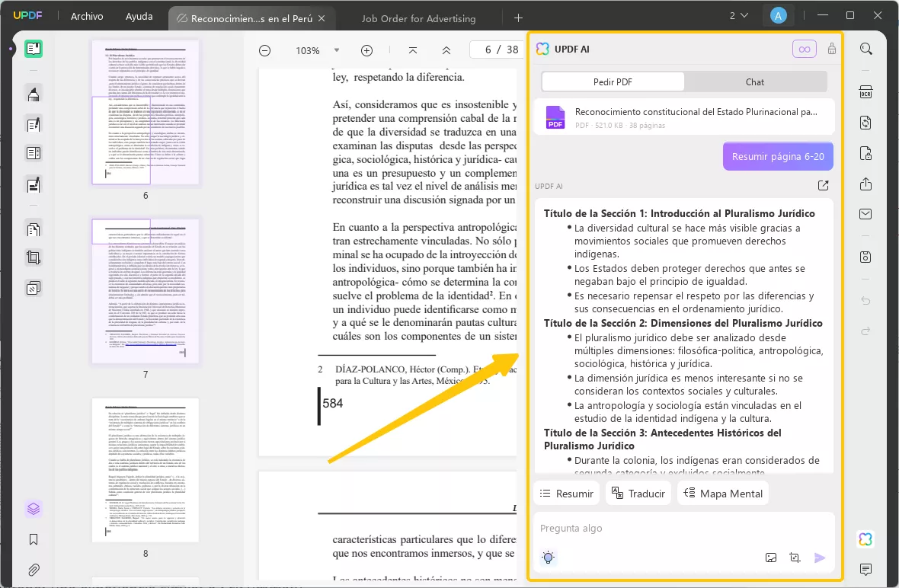
Task: Switch to the Job Order for Advertising tab
Action: 418,18
